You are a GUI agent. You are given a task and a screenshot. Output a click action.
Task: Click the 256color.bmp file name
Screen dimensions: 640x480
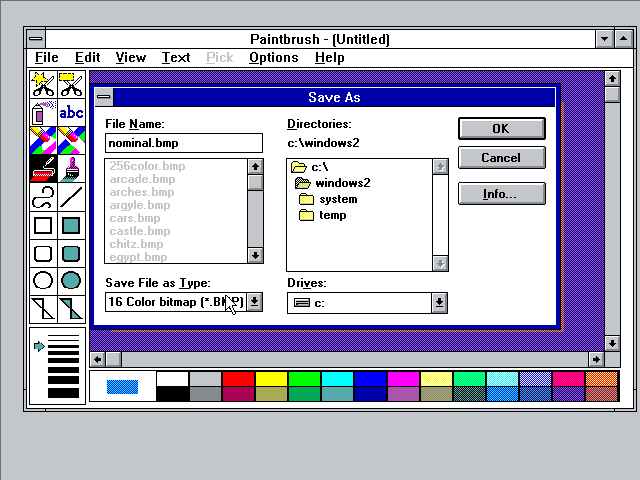(147, 166)
